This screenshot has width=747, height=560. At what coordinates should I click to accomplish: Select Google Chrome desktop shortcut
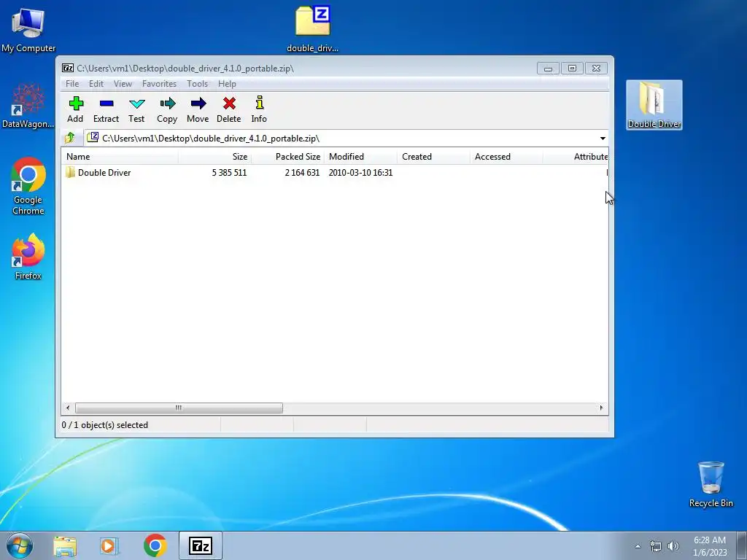[x=28, y=186]
